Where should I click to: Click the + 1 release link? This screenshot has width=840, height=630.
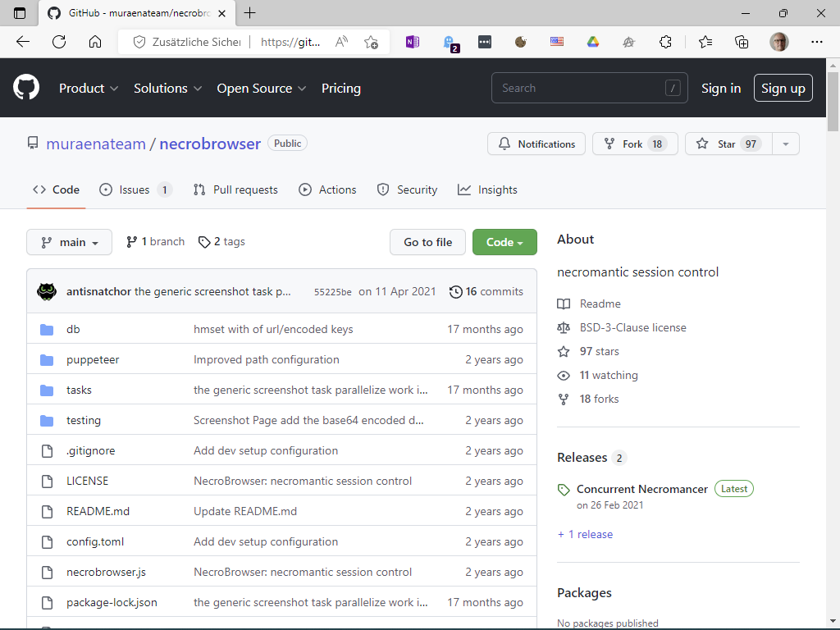(585, 534)
